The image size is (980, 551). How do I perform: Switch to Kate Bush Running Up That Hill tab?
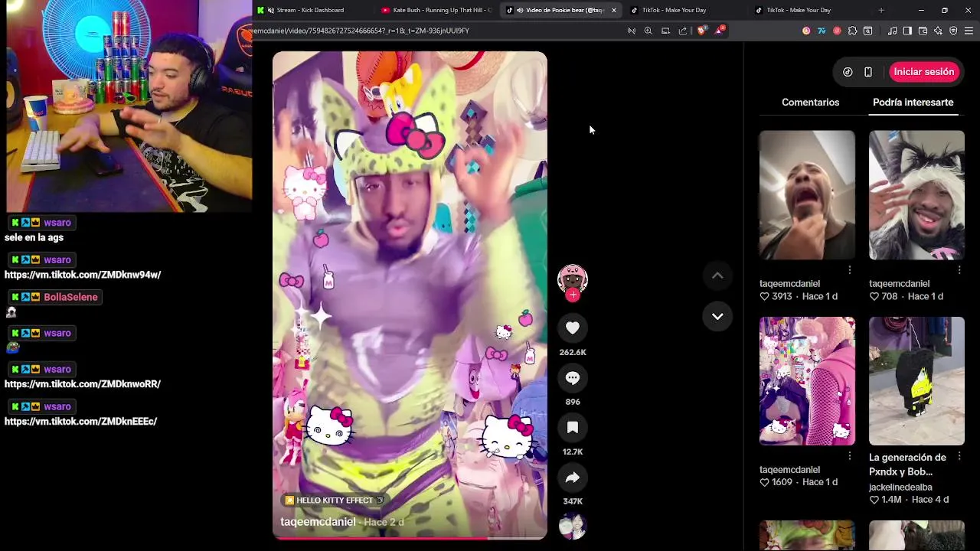[x=436, y=10]
